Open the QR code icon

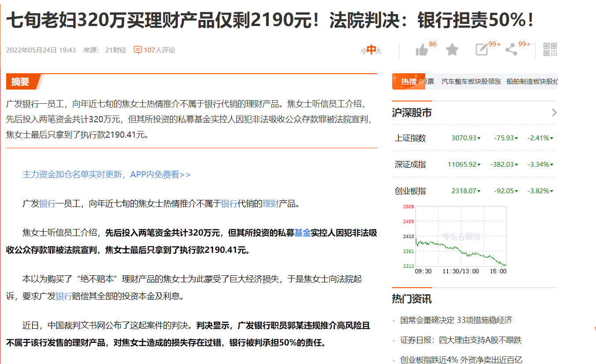[x=550, y=49]
